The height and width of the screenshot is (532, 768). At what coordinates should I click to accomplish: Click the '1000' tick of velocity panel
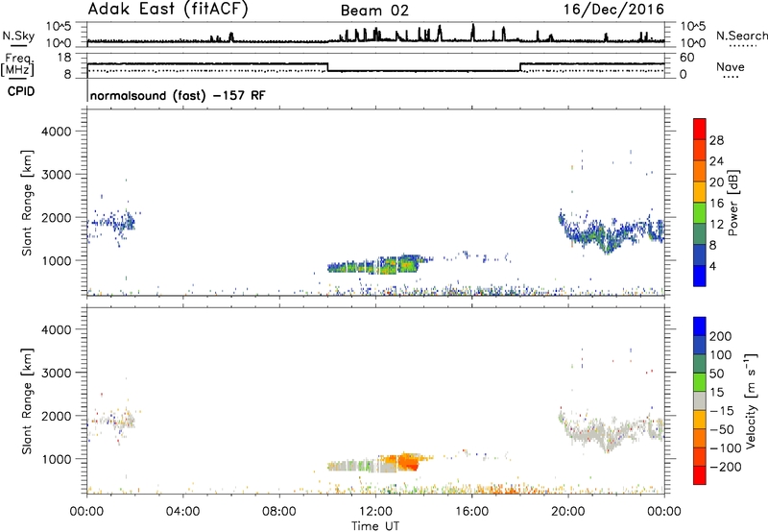(57, 459)
